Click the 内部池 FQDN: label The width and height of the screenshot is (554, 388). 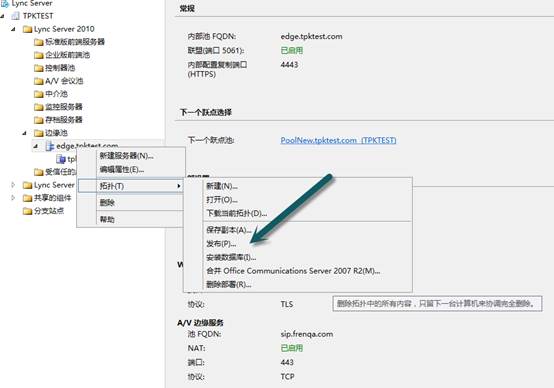pos(212,36)
